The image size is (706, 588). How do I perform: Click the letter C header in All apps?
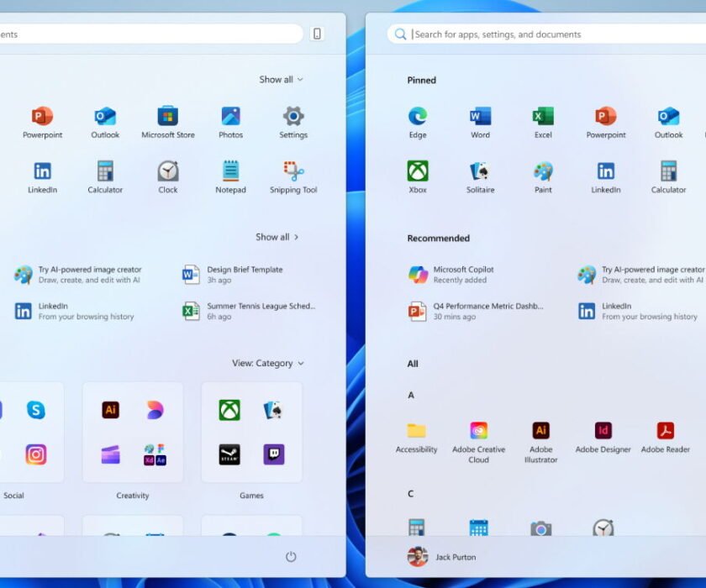point(411,494)
